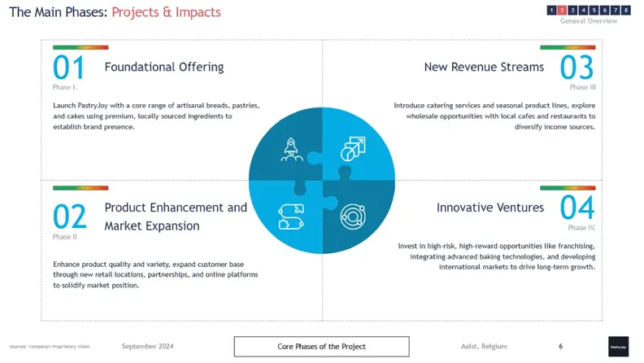The height and width of the screenshot is (363, 644).
Task: Click the Core Phases of the Project box
Action: (x=321, y=347)
